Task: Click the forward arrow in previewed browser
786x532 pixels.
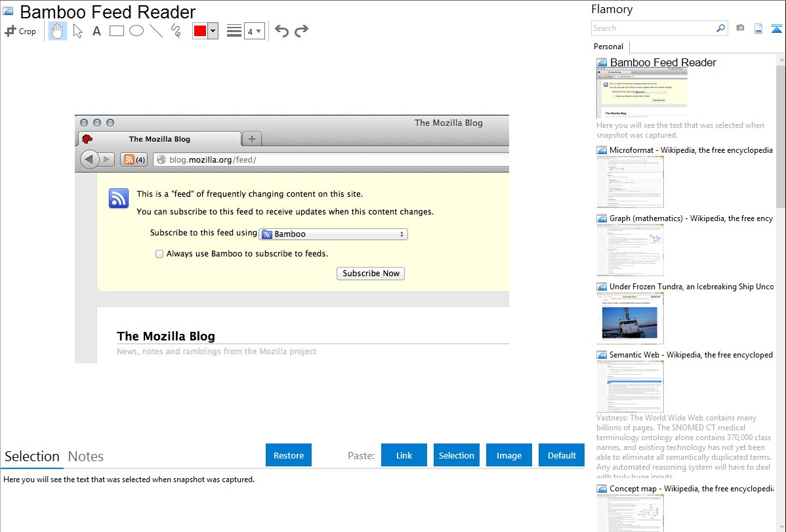Action: [106, 159]
